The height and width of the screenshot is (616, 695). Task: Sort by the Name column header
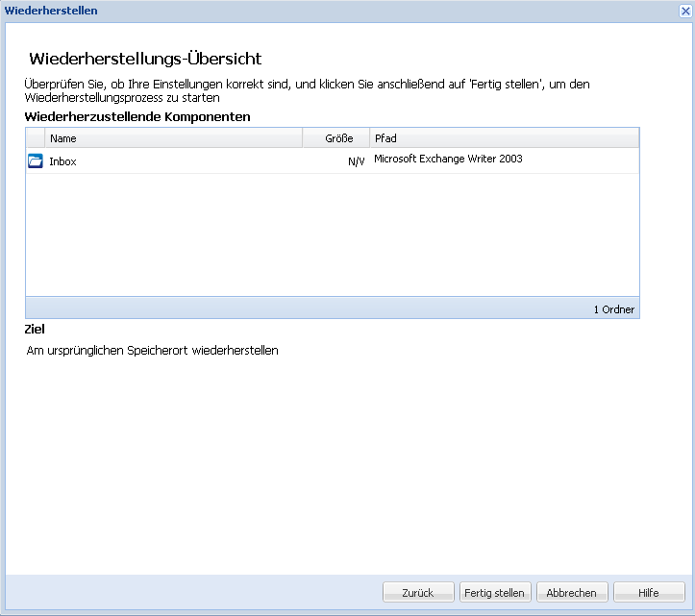point(173,138)
